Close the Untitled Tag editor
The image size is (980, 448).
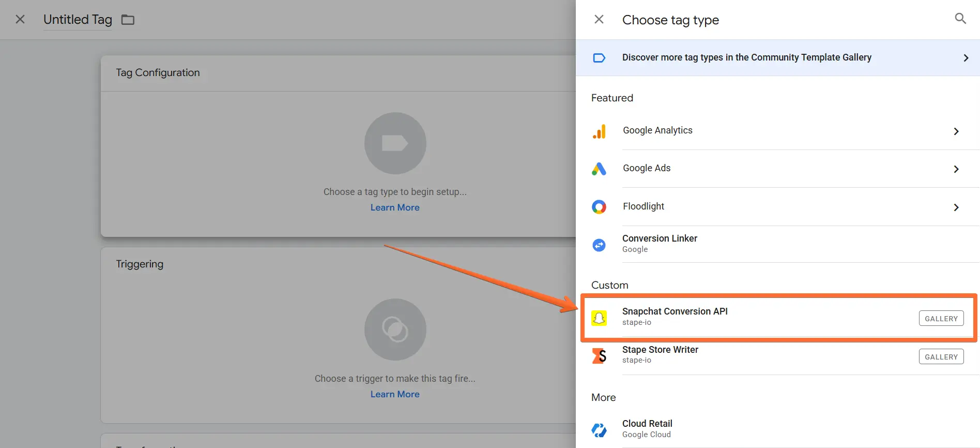(x=20, y=20)
